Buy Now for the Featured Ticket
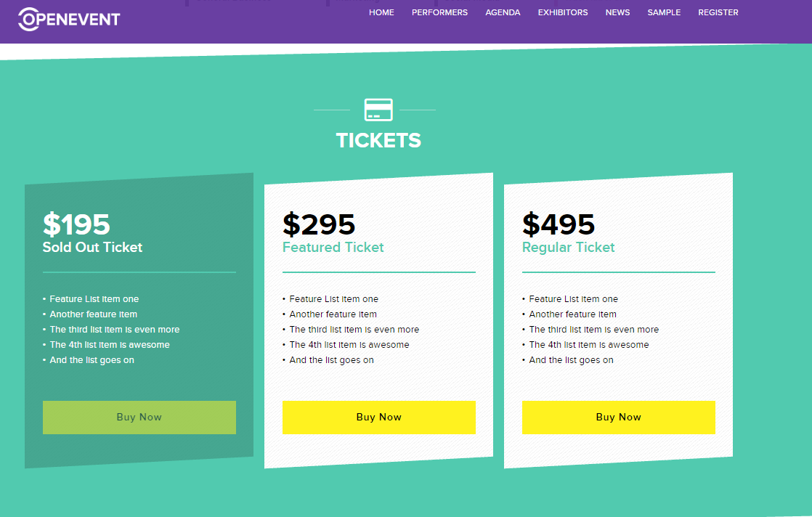 point(379,417)
